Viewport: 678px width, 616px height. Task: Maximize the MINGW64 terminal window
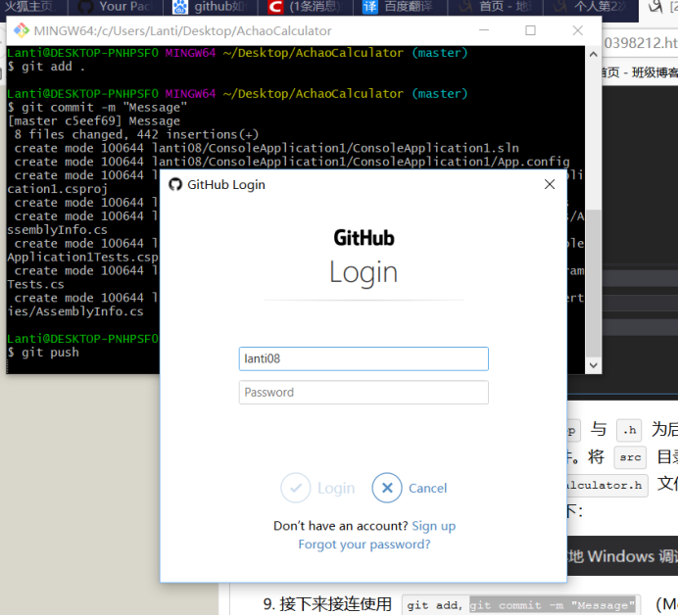tap(531, 30)
